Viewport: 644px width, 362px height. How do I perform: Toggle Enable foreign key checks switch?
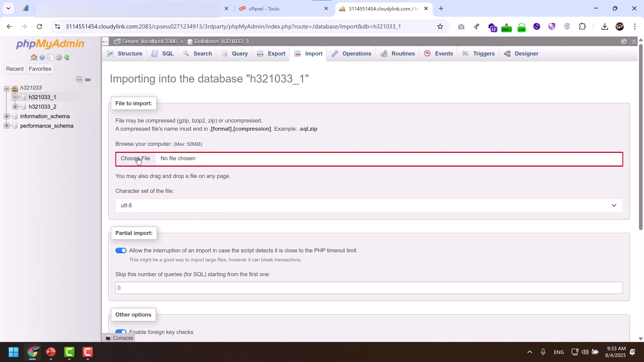[x=121, y=332]
